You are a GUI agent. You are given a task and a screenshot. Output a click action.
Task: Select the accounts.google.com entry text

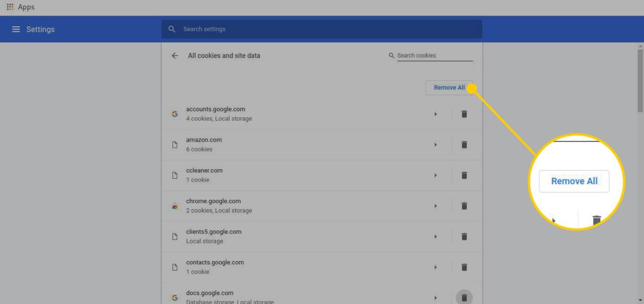coord(216,109)
